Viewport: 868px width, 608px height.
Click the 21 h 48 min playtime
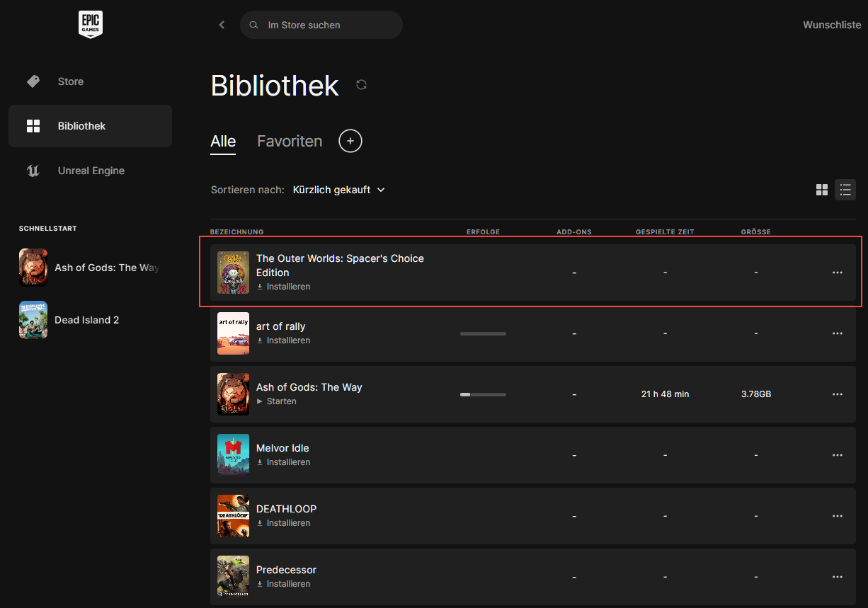tap(665, 394)
